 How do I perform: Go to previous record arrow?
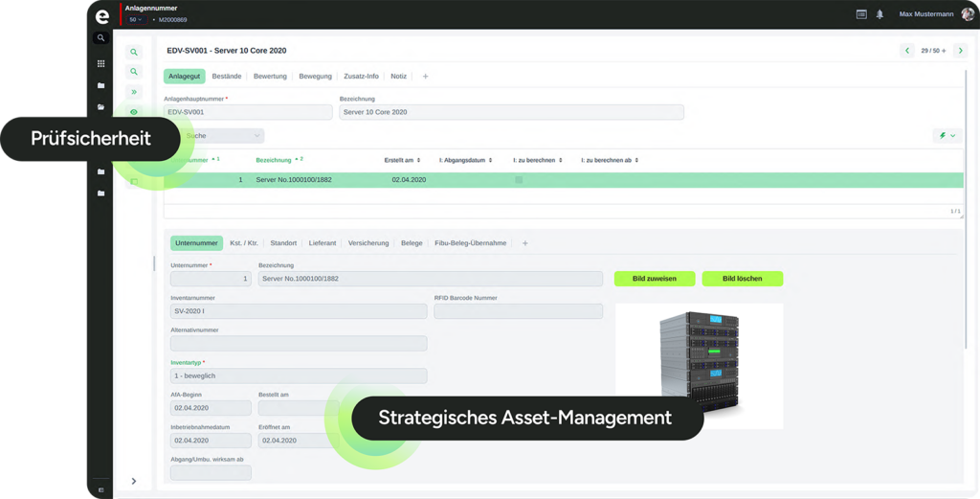(906, 51)
